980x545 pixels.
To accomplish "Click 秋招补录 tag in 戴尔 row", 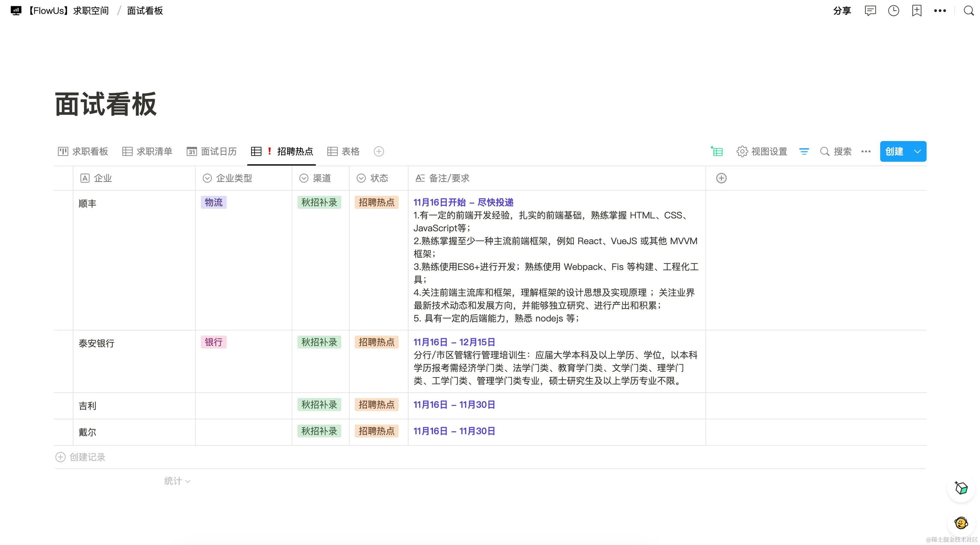I will click(319, 431).
